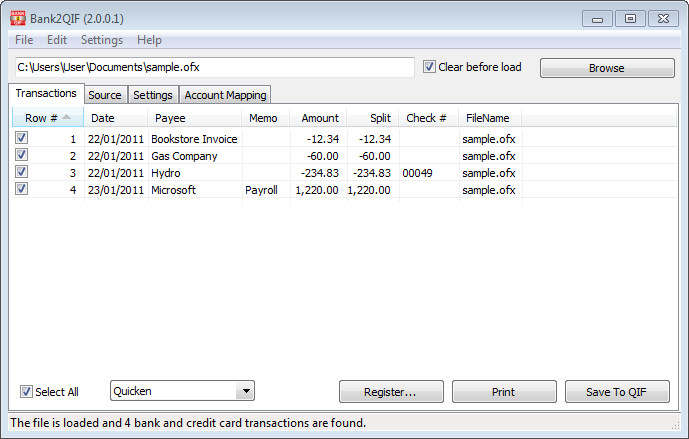Screen dimensions: 689x439
Task: Click the -234.83 amount cell
Action: pyautogui.click(x=320, y=173)
